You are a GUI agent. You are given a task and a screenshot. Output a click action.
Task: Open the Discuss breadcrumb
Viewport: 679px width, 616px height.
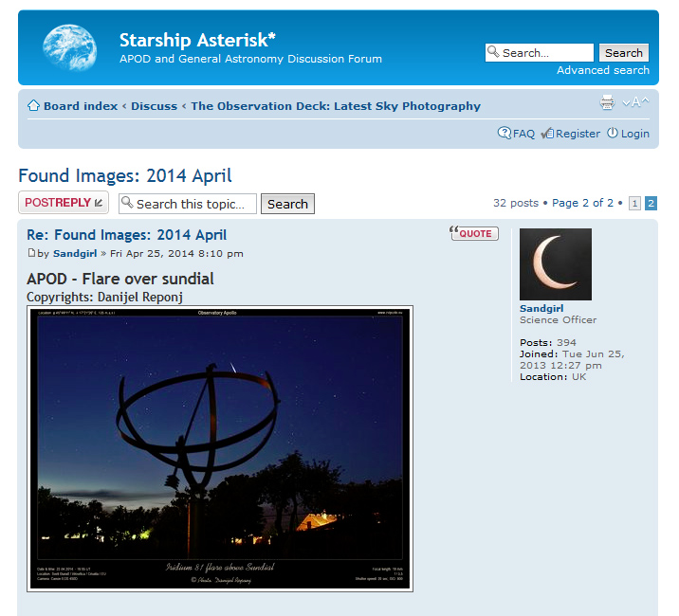[x=155, y=106]
